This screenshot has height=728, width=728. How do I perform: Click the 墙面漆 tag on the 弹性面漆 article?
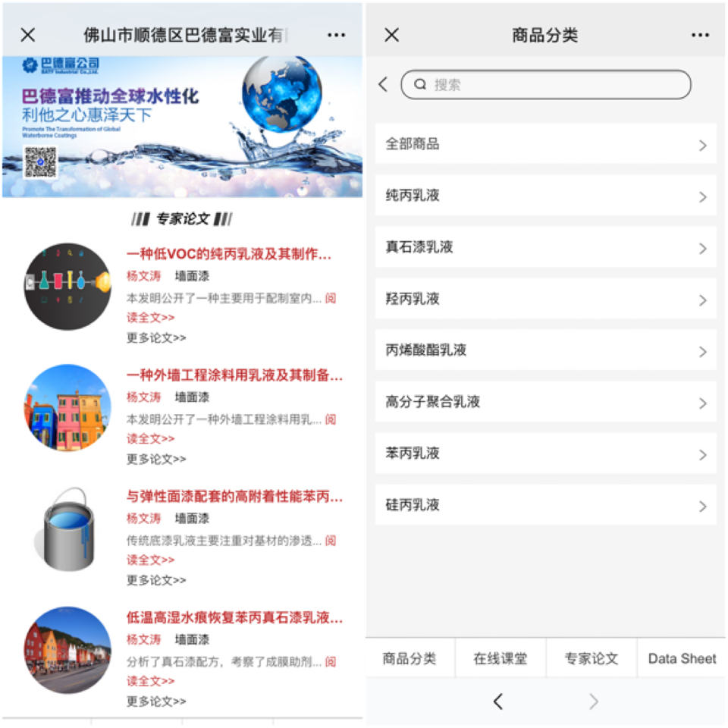tap(192, 518)
